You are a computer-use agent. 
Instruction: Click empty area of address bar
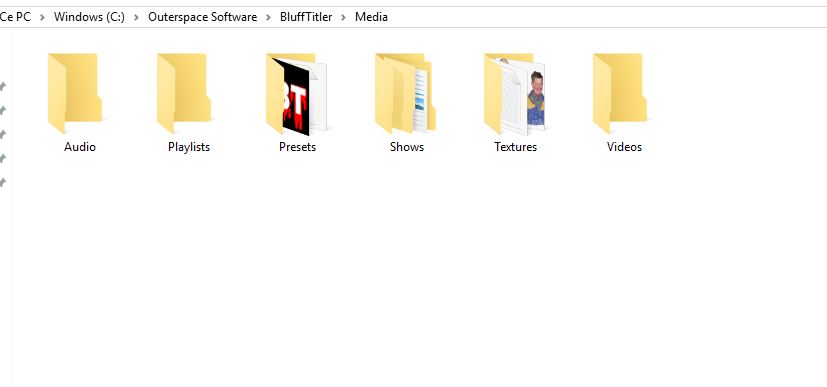pyautogui.click(x=607, y=17)
